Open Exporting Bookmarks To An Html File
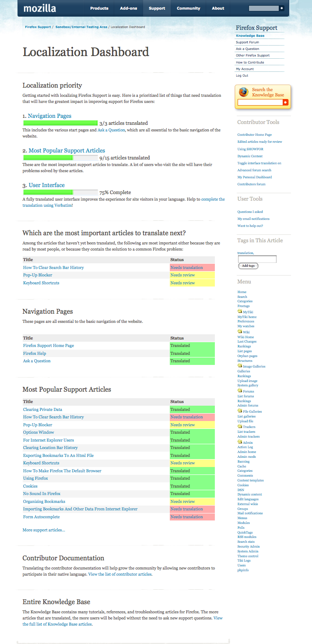Image resolution: width=312 pixels, height=644 pixels. pos(58,456)
